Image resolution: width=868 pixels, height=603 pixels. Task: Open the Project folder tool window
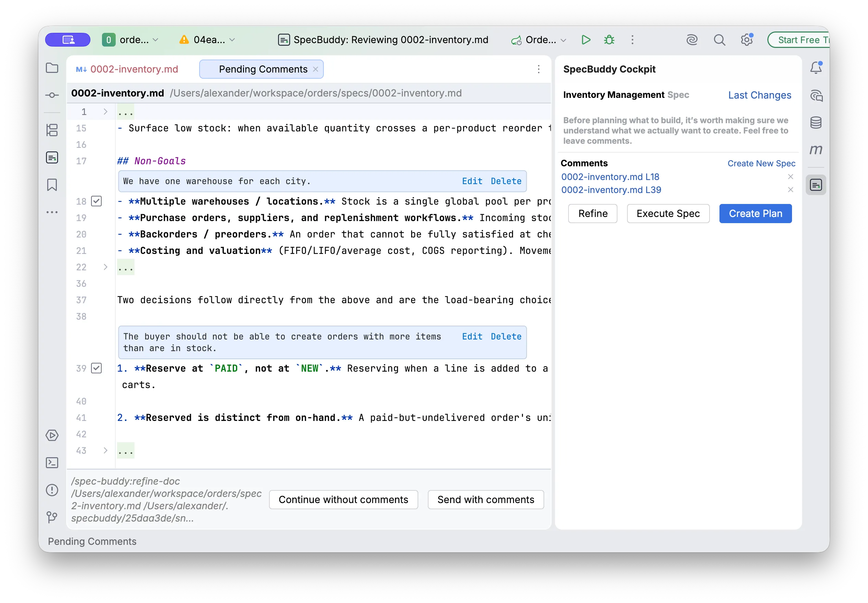[52, 68]
